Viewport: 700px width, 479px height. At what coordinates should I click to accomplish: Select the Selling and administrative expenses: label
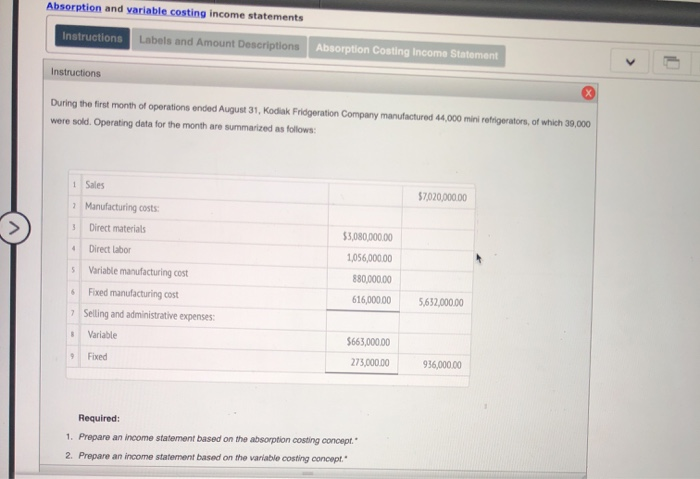(x=149, y=315)
